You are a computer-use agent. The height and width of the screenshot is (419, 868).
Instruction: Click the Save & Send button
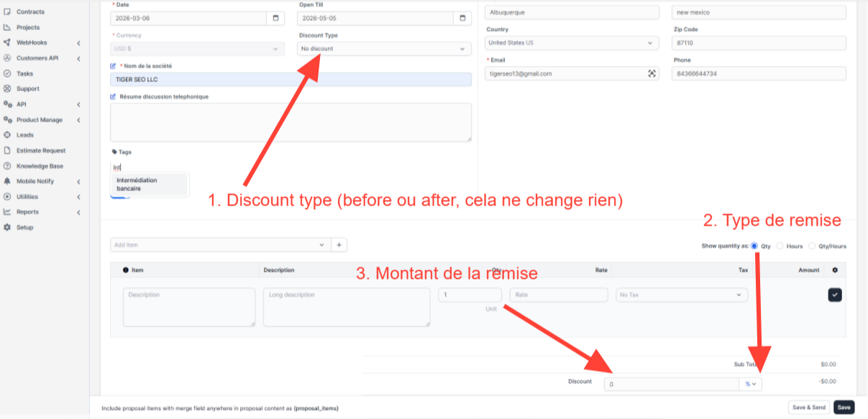(x=808, y=408)
